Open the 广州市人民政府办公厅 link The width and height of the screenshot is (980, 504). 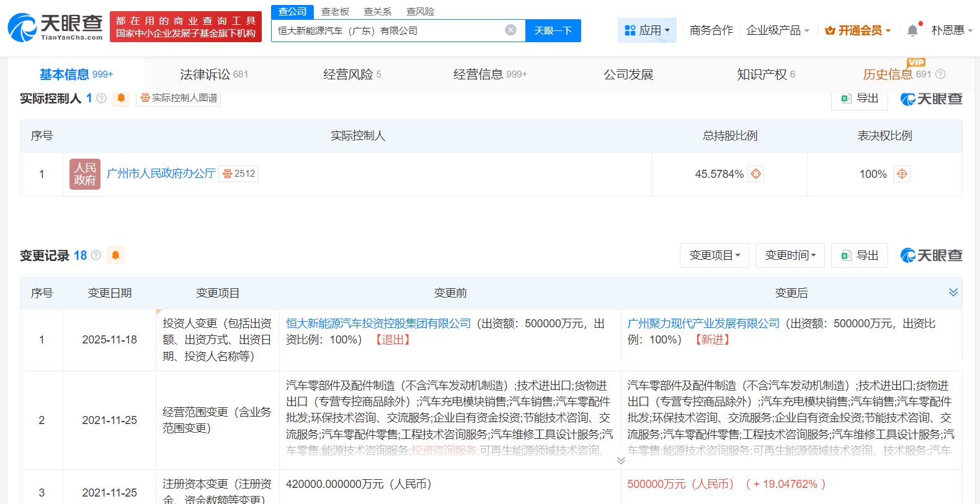pyautogui.click(x=161, y=174)
